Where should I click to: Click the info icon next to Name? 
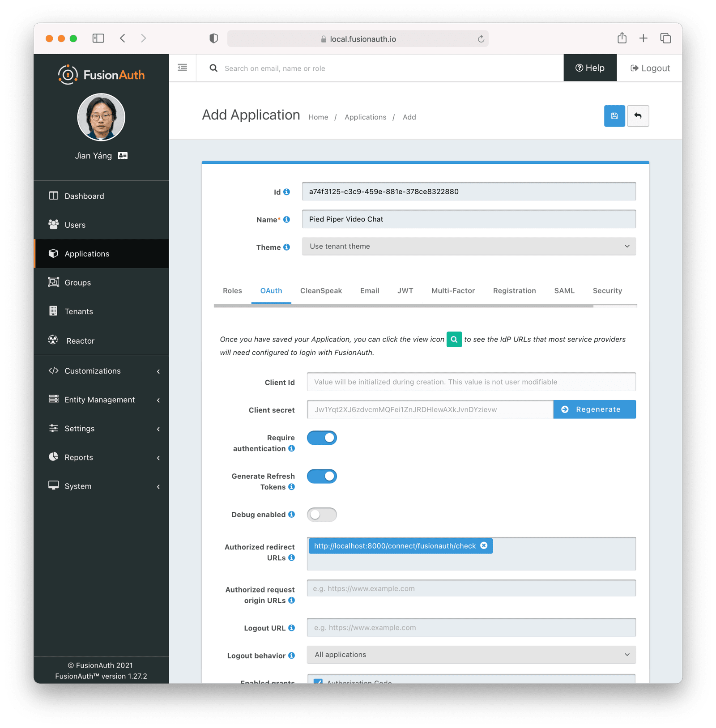tap(286, 220)
